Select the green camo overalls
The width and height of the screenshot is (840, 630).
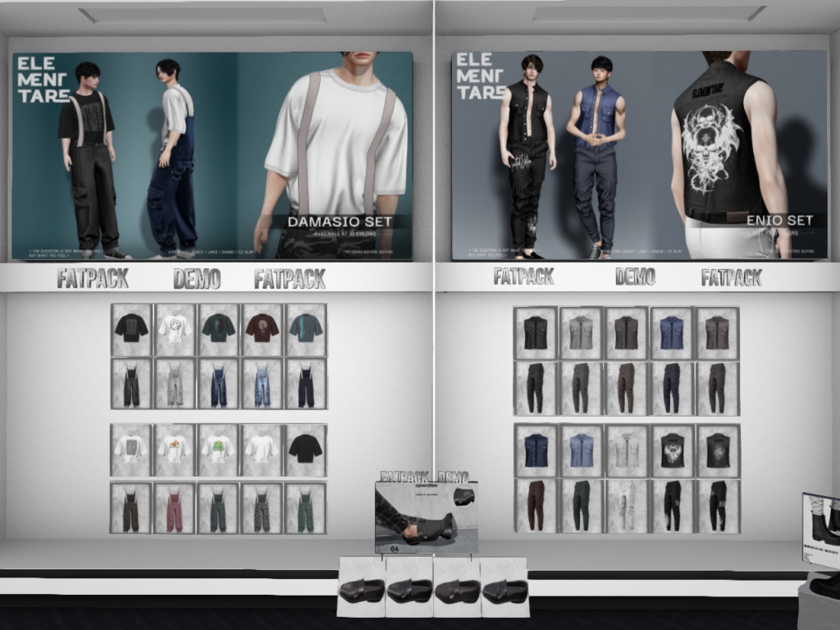(x=306, y=508)
